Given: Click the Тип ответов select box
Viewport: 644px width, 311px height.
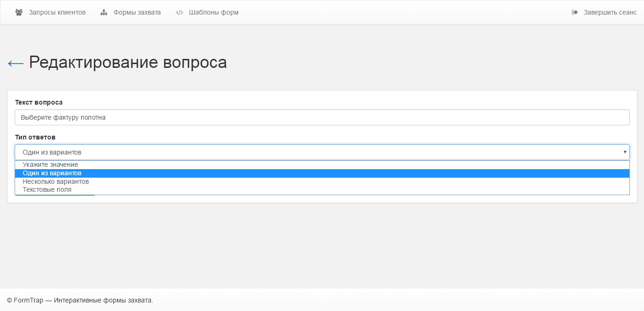Looking at the screenshot, I should [x=322, y=152].
